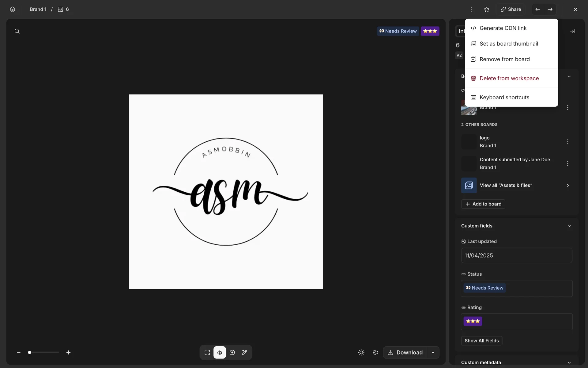Click the magnifier search icon in viewer
The image size is (588, 368).
pos(17,31)
